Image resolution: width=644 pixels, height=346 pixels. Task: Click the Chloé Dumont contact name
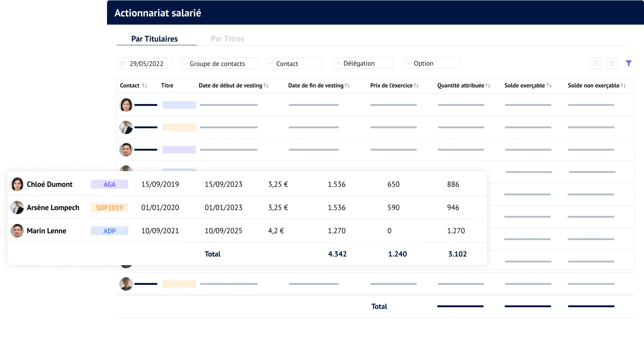49,184
